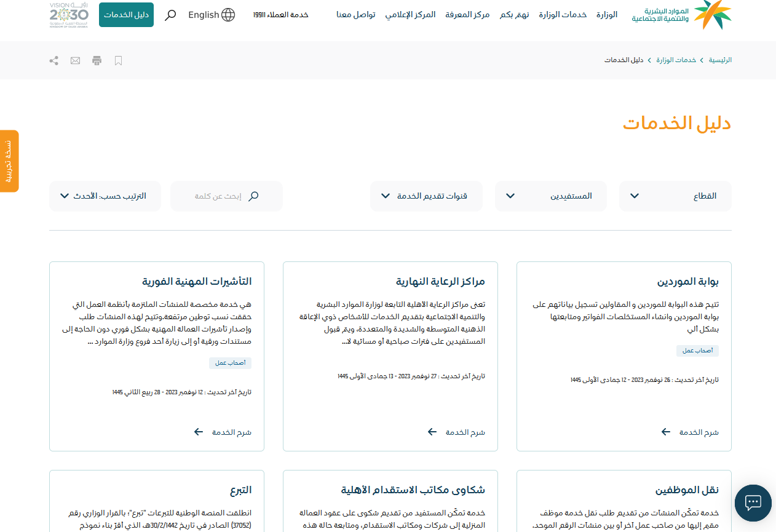Open the الترتيب حسب sort dropdown
The image size is (776, 532).
click(x=105, y=196)
